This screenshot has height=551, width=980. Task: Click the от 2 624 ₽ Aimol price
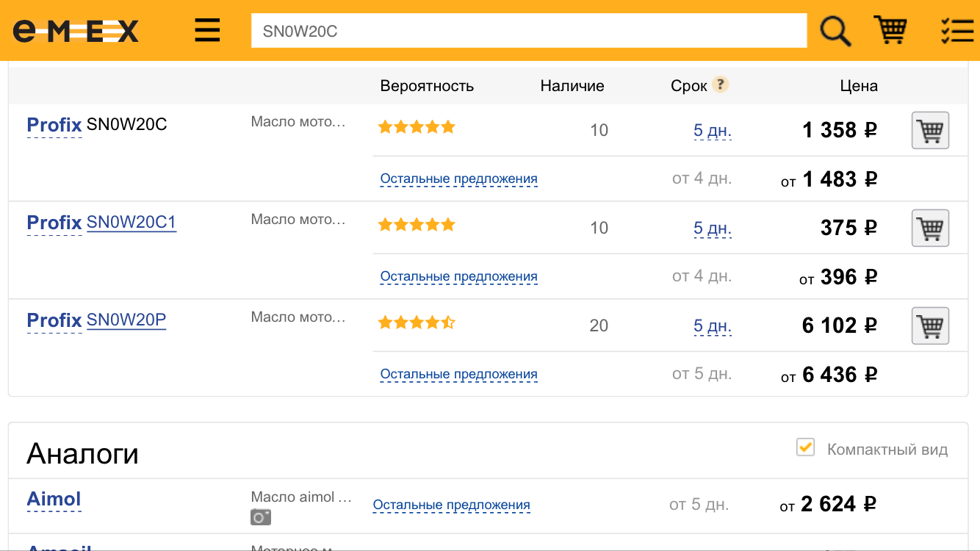828,504
